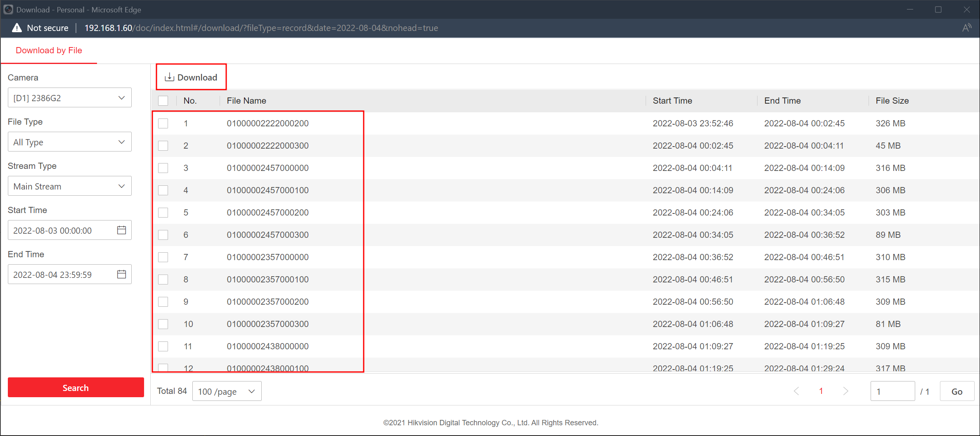
Task: Click the Not secure warning icon
Action: coord(17,28)
